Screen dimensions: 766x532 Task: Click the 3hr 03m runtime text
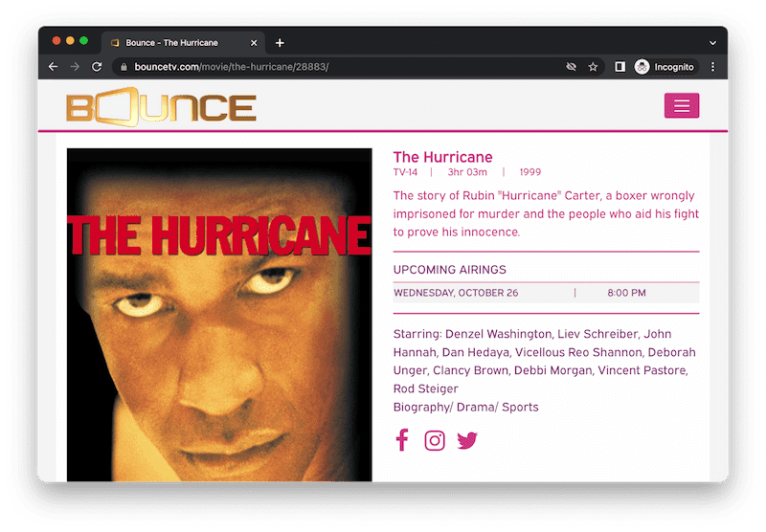coord(467,172)
